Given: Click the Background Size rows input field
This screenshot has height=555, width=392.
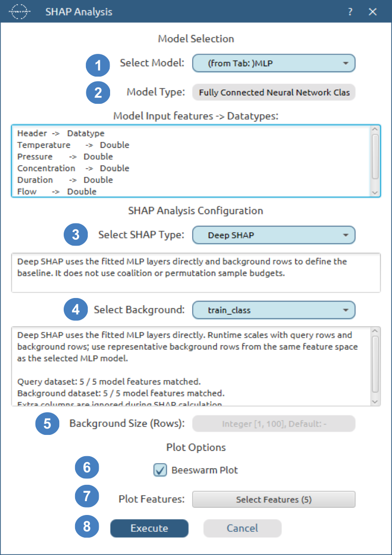Looking at the screenshot, I should (x=274, y=424).
